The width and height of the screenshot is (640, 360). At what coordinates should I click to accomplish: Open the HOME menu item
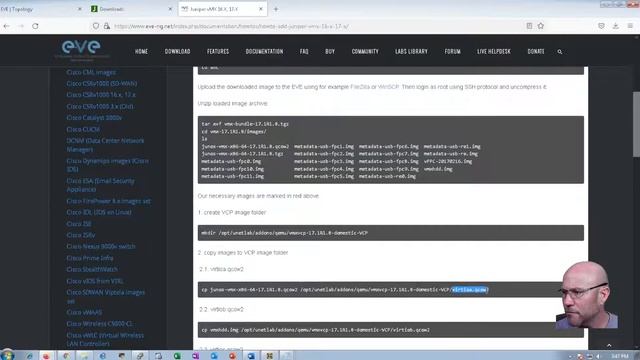point(141,51)
